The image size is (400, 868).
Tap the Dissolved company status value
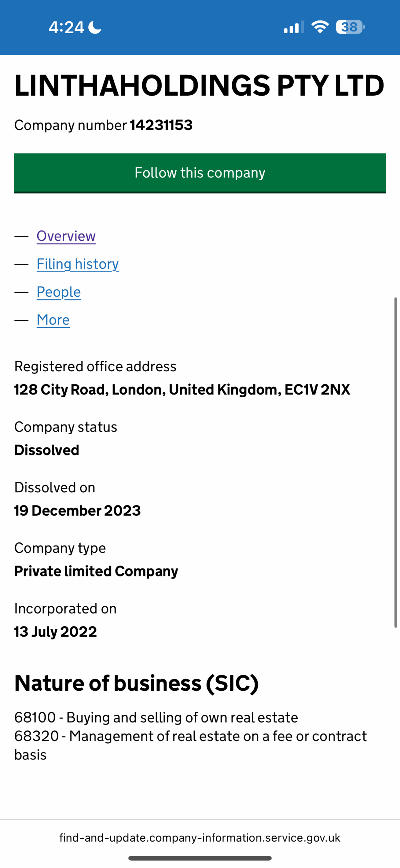coord(47,450)
